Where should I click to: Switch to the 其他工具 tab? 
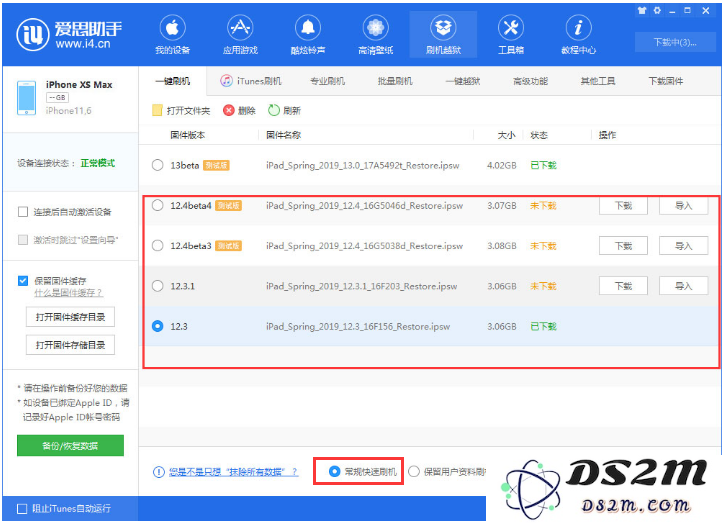pos(598,81)
